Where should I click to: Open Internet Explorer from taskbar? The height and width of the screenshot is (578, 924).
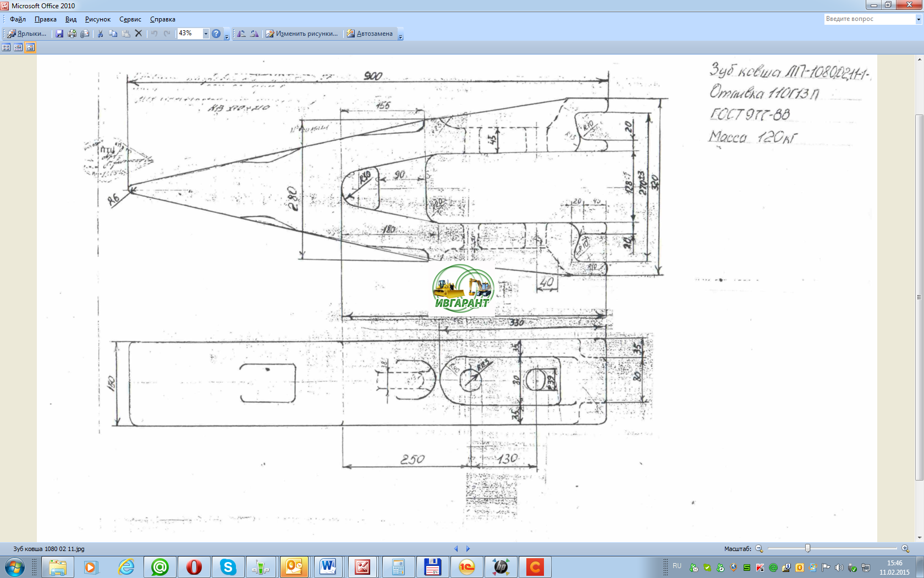[126, 567]
